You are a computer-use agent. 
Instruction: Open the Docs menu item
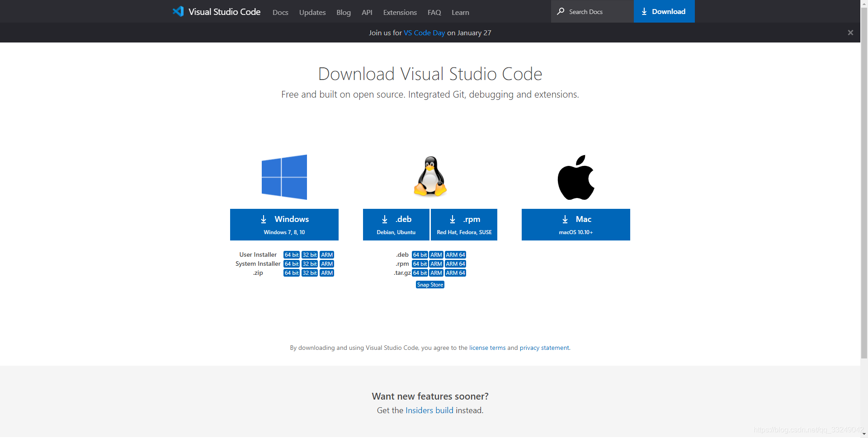tap(280, 12)
